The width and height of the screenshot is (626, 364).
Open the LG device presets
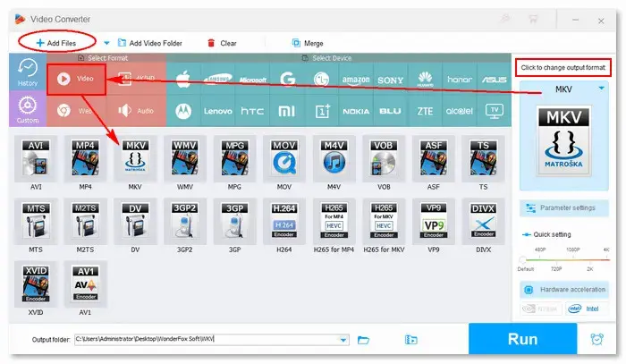click(x=321, y=79)
